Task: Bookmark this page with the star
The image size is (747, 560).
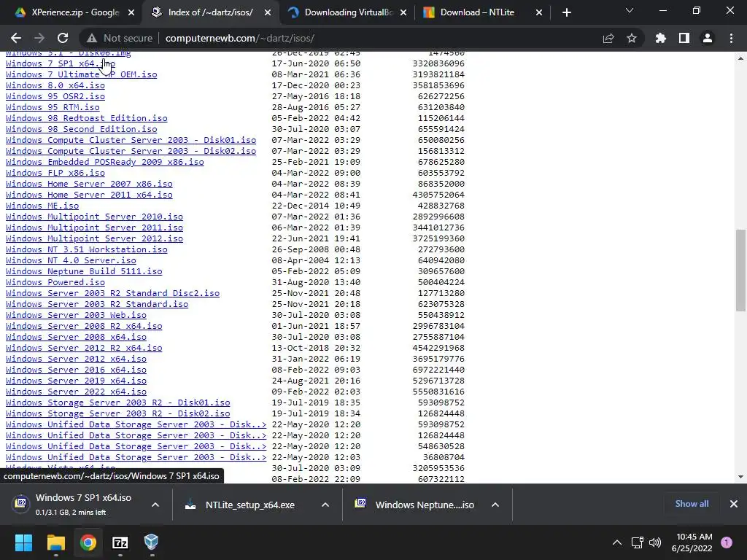Action: tap(632, 38)
